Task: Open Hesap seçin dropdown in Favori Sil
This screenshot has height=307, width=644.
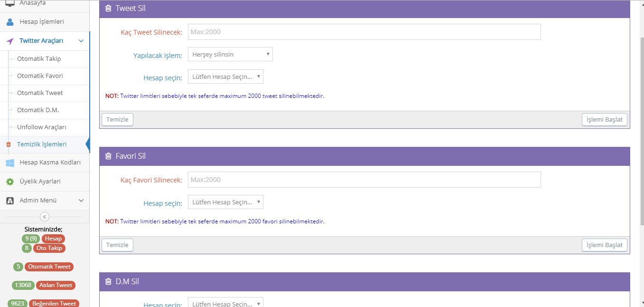Action: point(225,202)
